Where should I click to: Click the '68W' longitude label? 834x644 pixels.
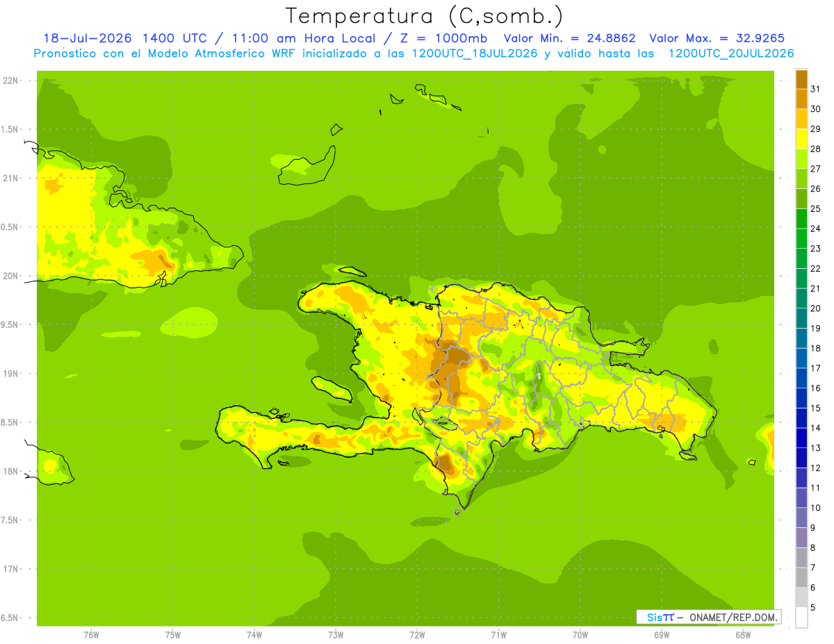(743, 635)
